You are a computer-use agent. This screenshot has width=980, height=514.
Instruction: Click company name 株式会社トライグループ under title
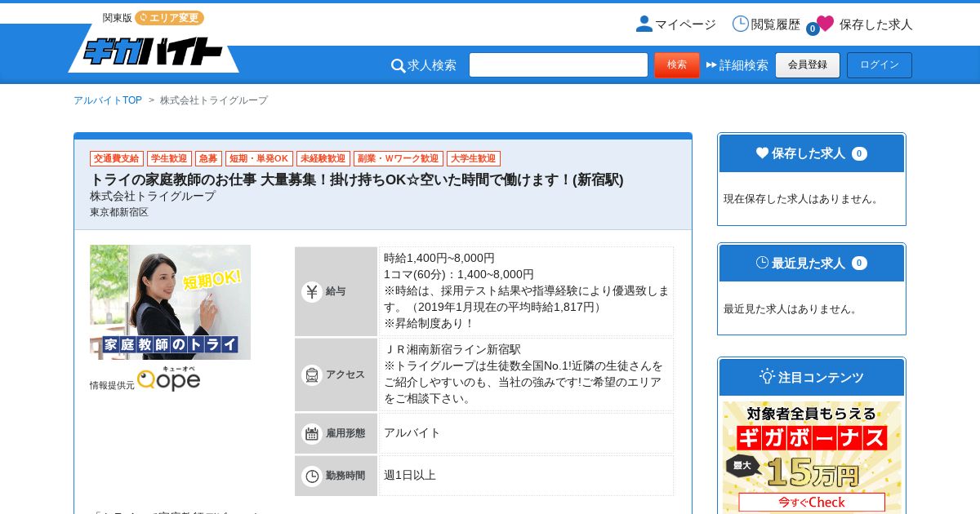[153, 197]
